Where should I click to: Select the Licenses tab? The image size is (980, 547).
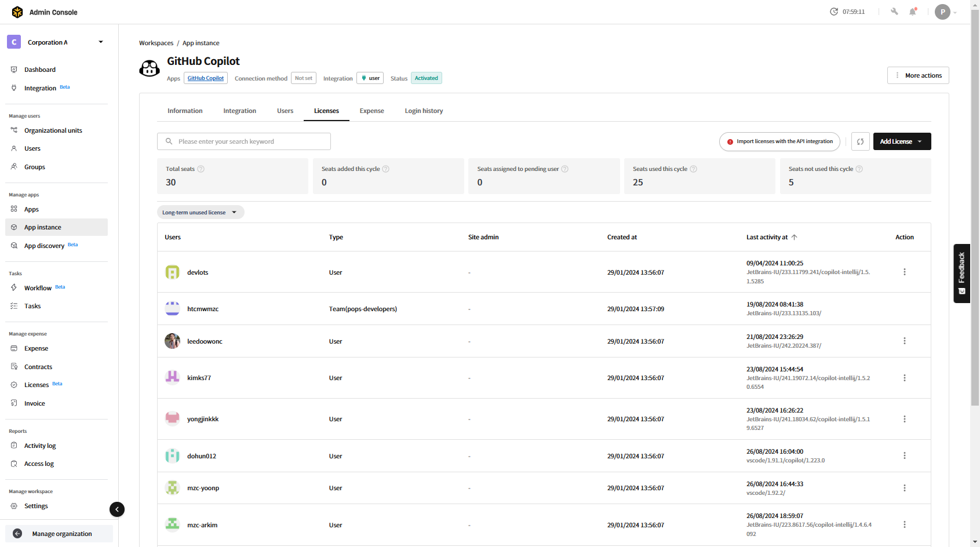point(326,111)
